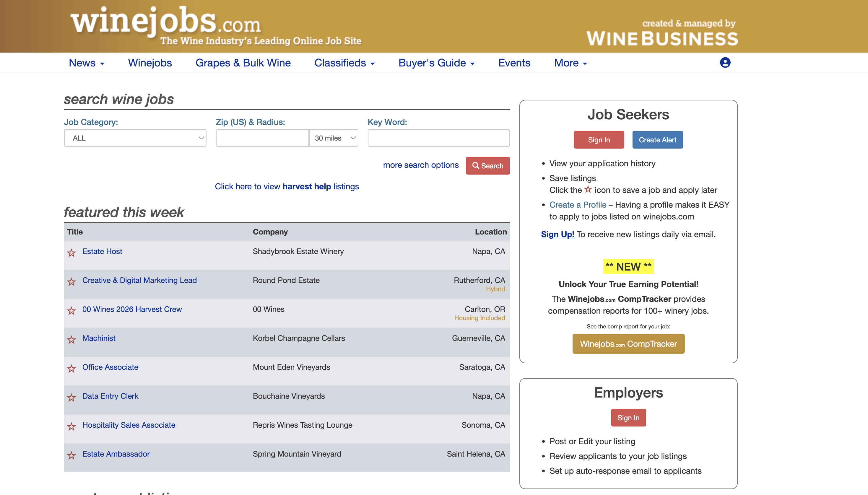The width and height of the screenshot is (868, 495).
Task: Open the Job Category dropdown set to ALL
Action: pyautogui.click(x=135, y=138)
